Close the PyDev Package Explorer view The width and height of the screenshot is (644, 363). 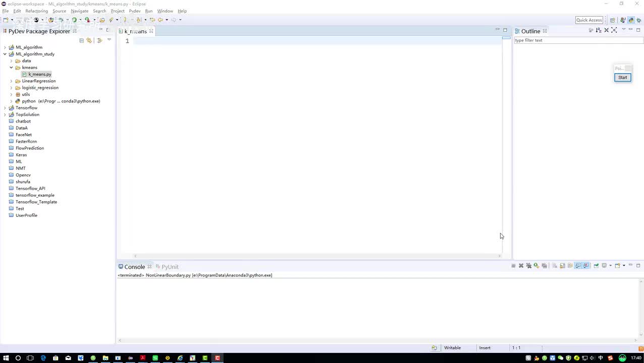click(x=75, y=31)
